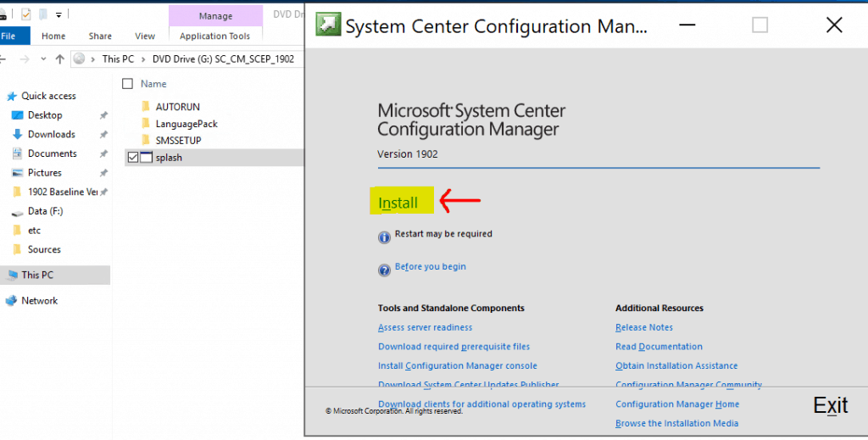
Task: Click the New folder icon in Quick Access Toolbar
Action: pos(44,14)
